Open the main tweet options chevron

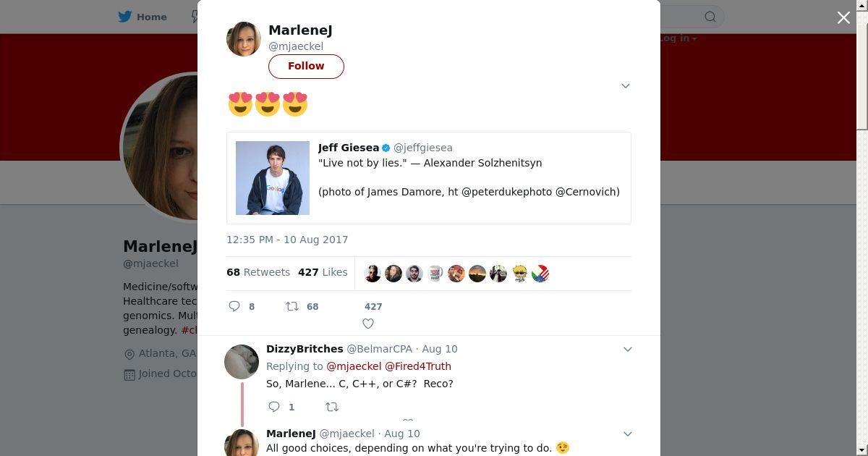(x=626, y=85)
